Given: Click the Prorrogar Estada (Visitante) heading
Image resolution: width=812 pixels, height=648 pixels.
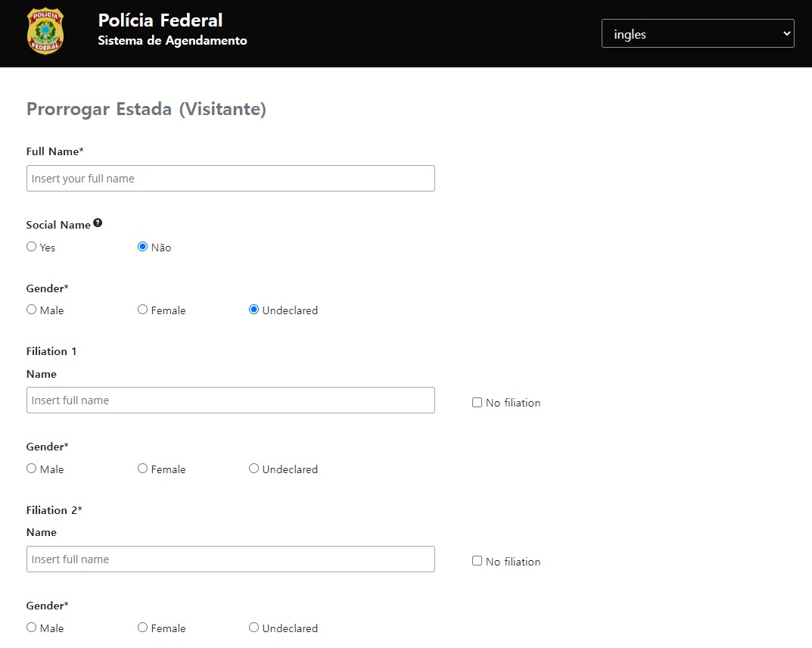Looking at the screenshot, I should click(x=146, y=109).
